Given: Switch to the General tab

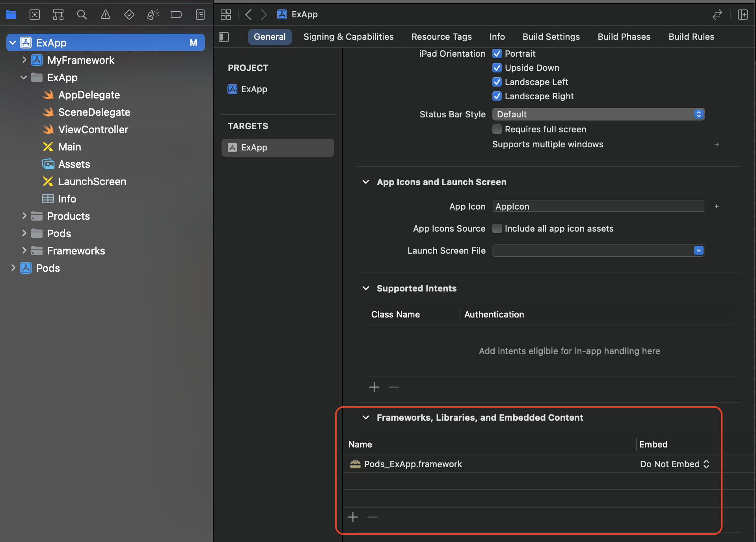Looking at the screenshot, I should (x=270, y=37).
